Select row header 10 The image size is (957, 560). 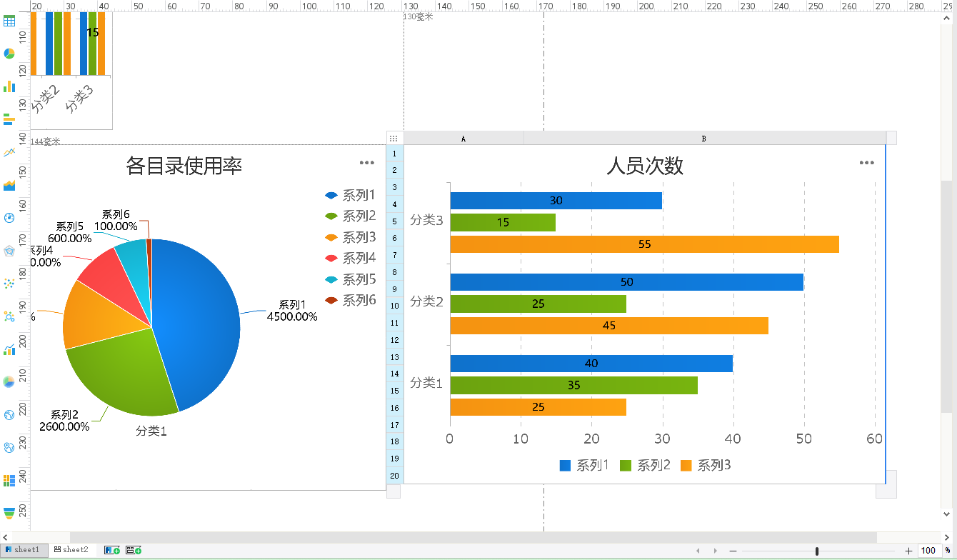395,306
